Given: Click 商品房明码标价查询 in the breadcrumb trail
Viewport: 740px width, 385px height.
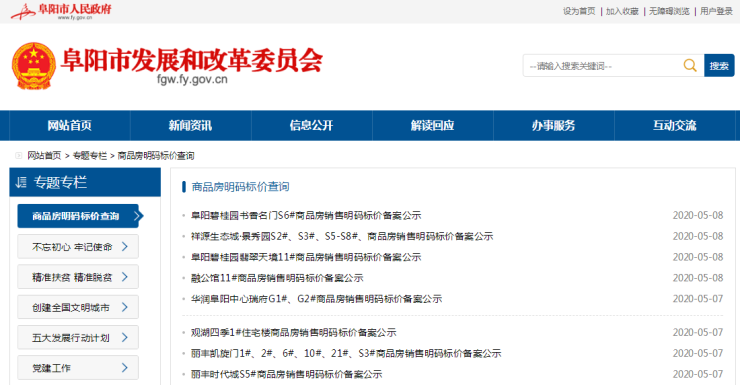Looking at the screenshot, I should [156, 156].
